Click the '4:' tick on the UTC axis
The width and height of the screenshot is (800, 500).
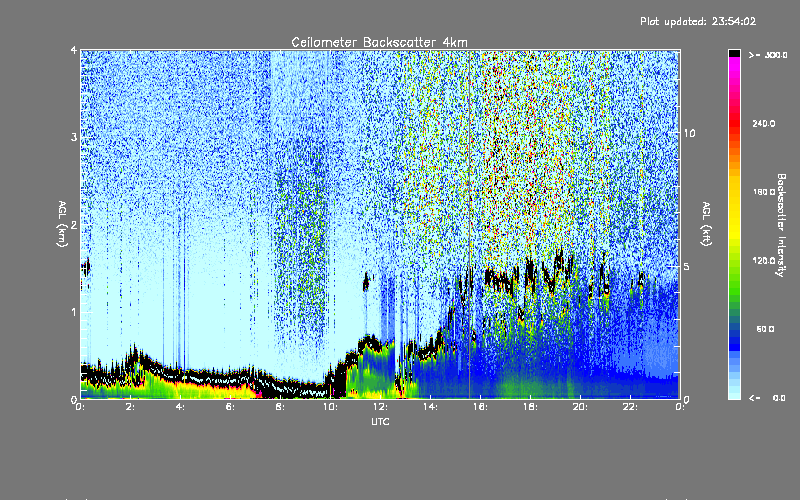coord(180,407)
